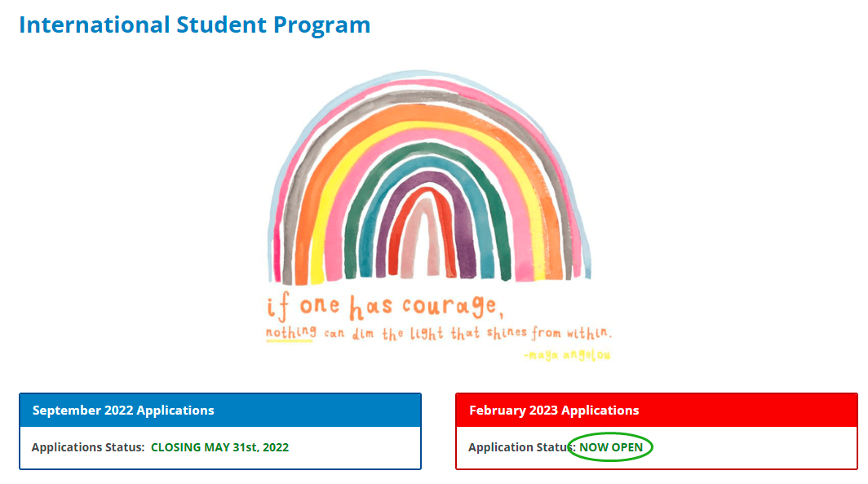This screenshot has width=868, height=484.
Task: Click "Applications Status:" label in September panel
Action: coord(88,447)
